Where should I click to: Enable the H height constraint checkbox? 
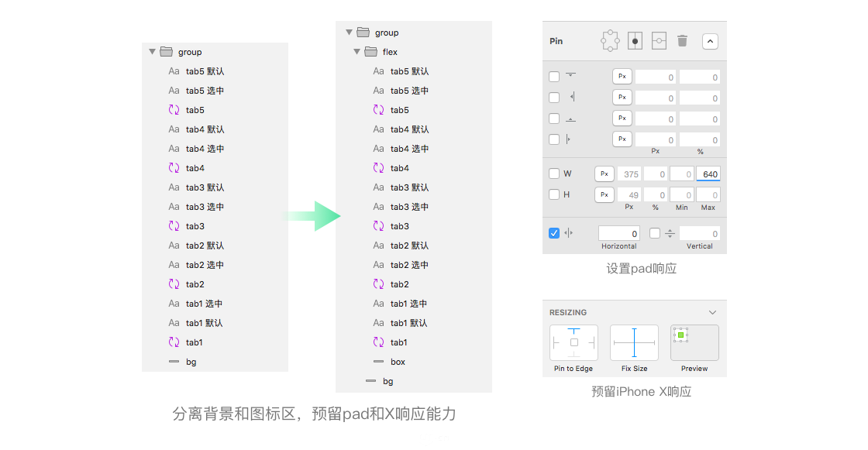click(x=554, y=195)
